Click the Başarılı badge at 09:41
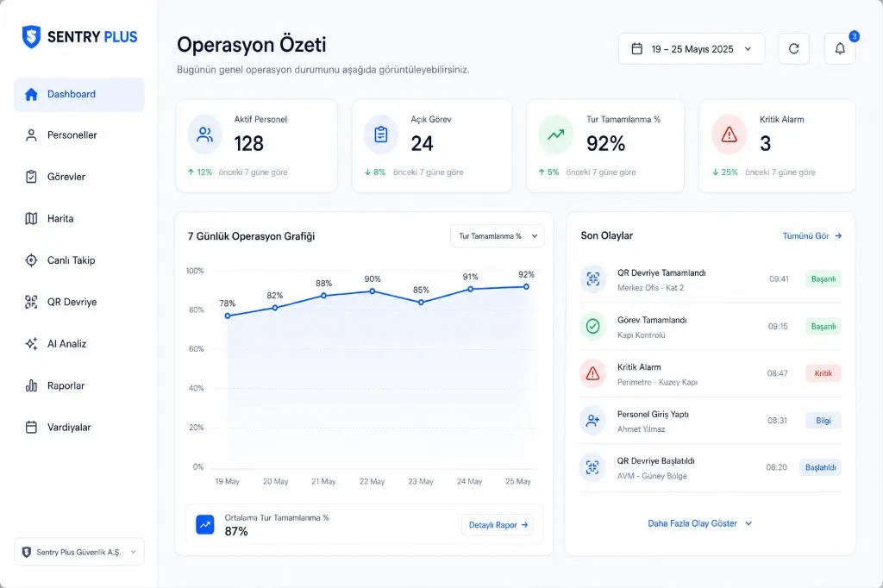Image resolution: width=883 pixels, height=588 pixels. pos(824,278)
